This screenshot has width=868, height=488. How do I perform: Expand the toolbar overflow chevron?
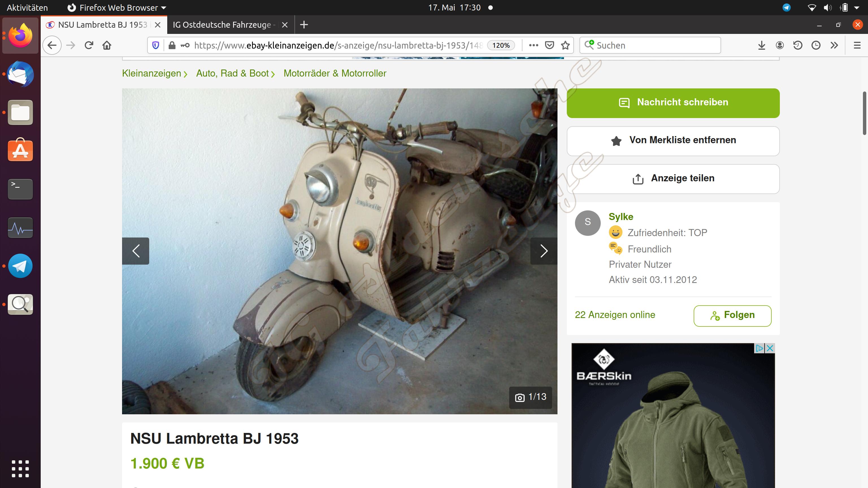point(834,45)
